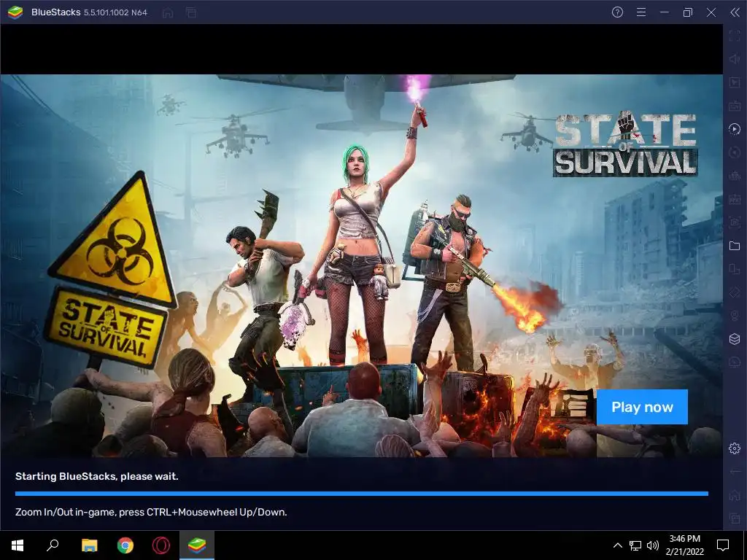
Task: Open the BlueStacks Help icon
Action: click(x=617, y=12)
